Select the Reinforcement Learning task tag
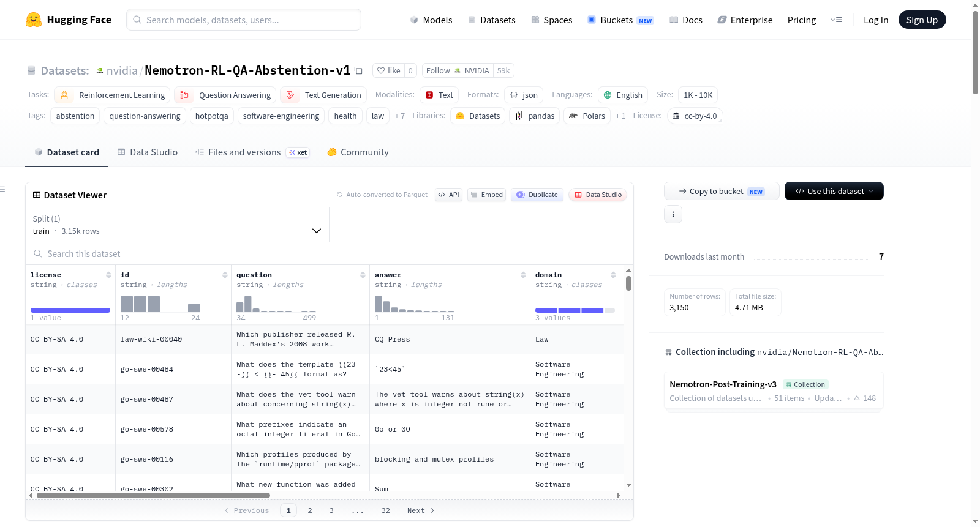This screenshot has height=527, width=980. 113,95
